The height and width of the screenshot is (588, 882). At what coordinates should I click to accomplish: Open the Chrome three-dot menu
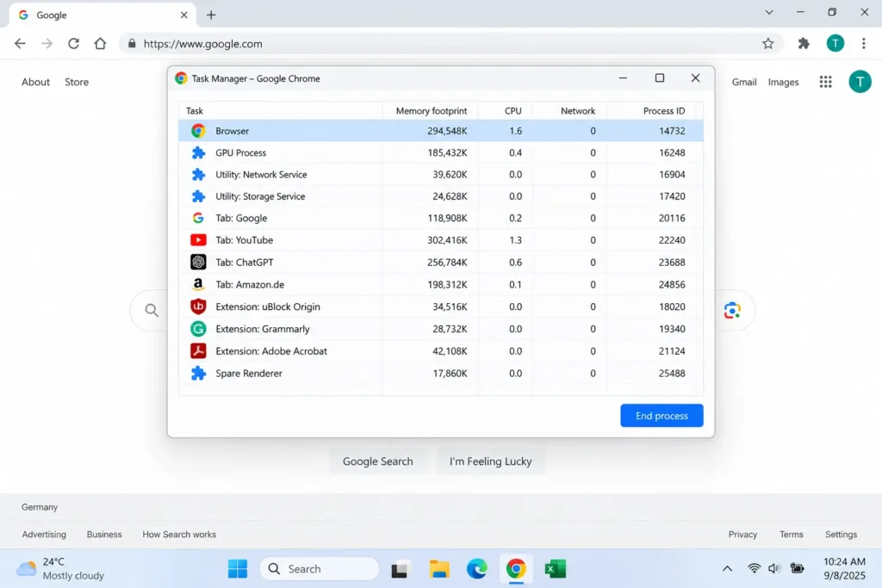coord(863,43)
